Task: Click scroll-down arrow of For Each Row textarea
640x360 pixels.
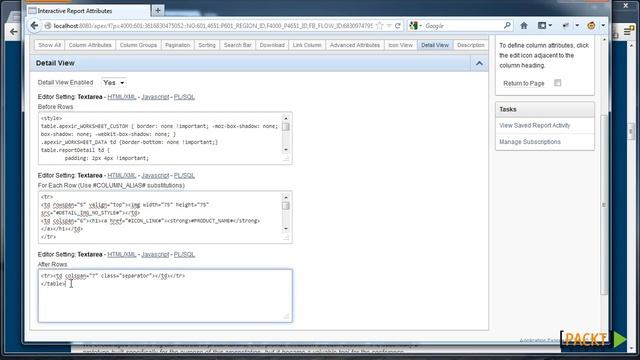Action: click(x=286, y=229)
